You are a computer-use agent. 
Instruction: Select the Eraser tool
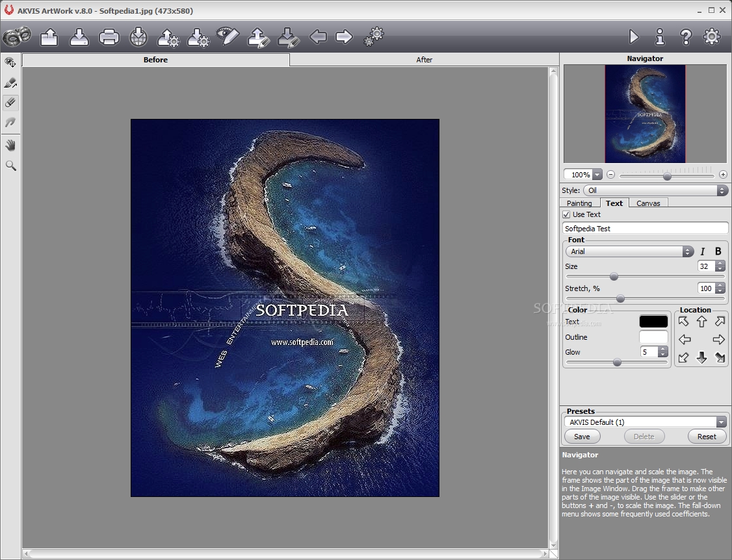pos(10,102)
